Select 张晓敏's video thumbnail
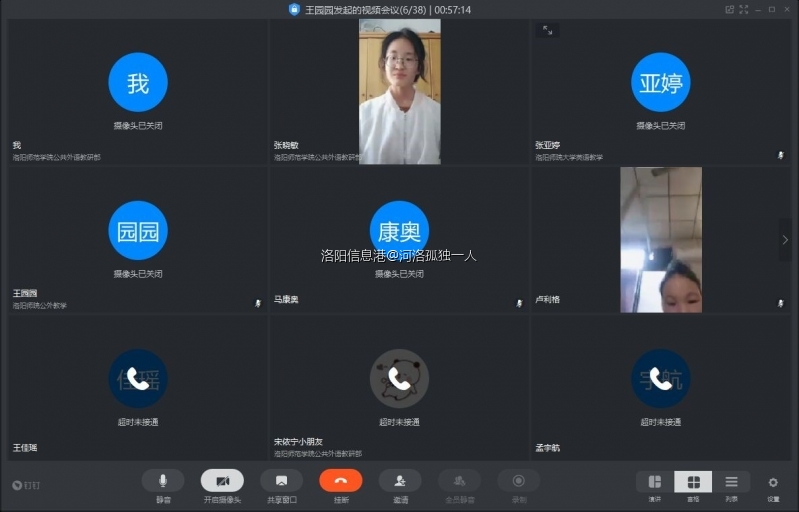 click(399, 91)
